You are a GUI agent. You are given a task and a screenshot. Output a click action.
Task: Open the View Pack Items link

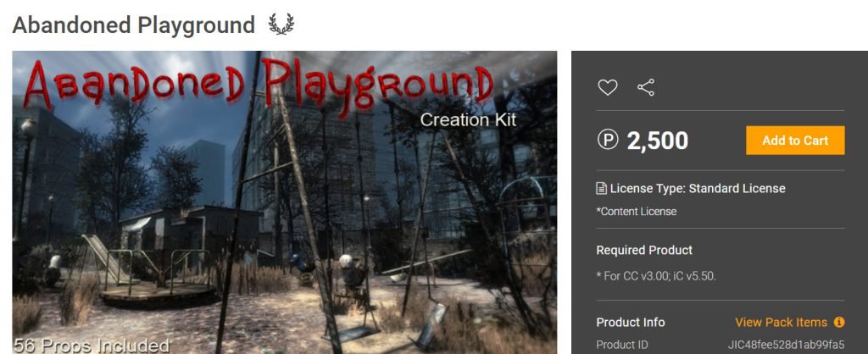pos(781,322)
